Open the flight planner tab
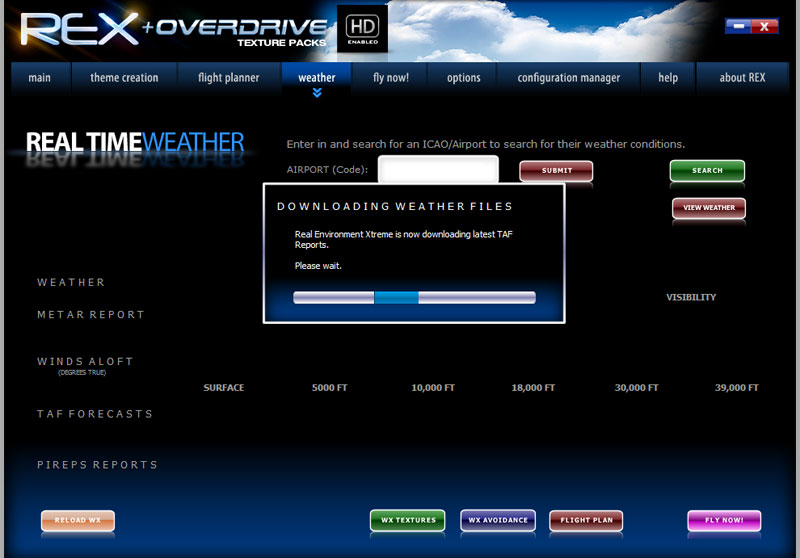800x558 pixels. click(229, 78)
